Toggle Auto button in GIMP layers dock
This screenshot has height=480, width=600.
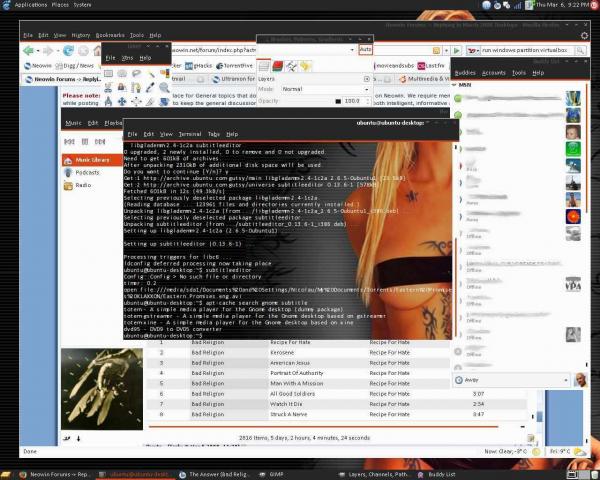tap(365, 50)
